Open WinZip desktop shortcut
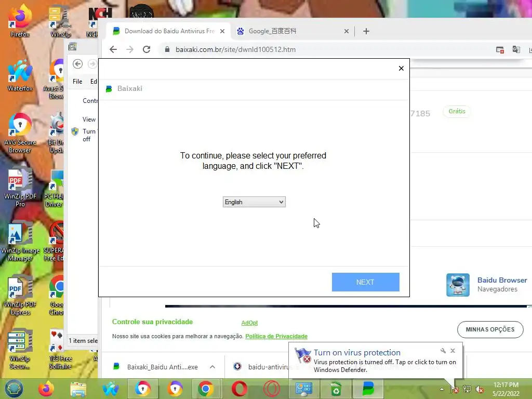532x399 pixels. click(x=60, y=20)
